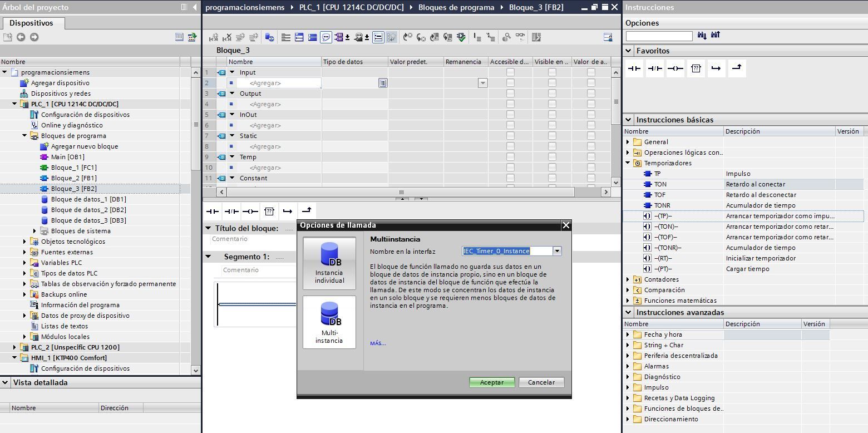
Task: Select Agregar dispositivo in project tree
Action: [60, 83]
